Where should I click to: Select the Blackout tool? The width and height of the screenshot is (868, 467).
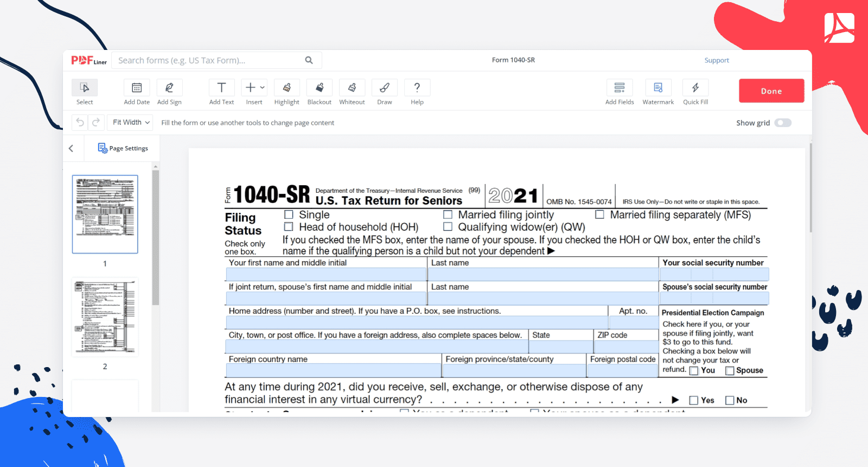point(320,88)
